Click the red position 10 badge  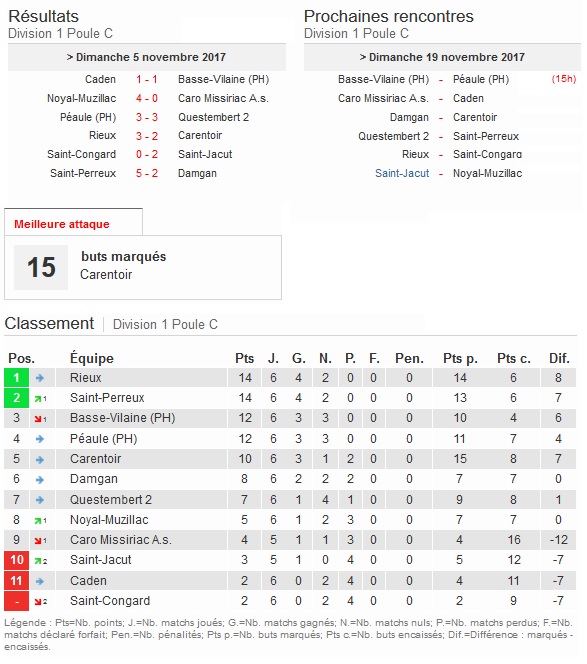(17, 560)
